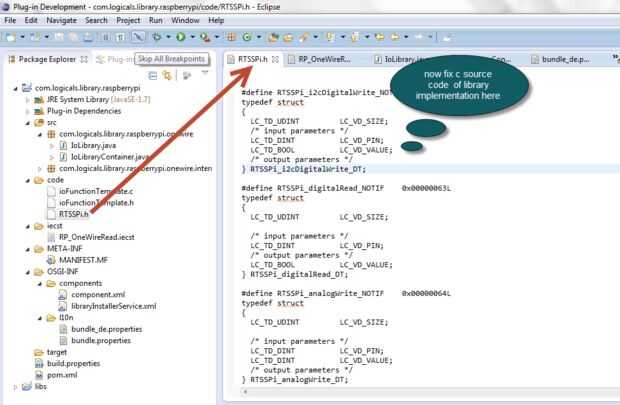The height and width of the screenshot is (405, 620).
Task: Collapse the META-INF folder
Action: (x=27, y=249)
